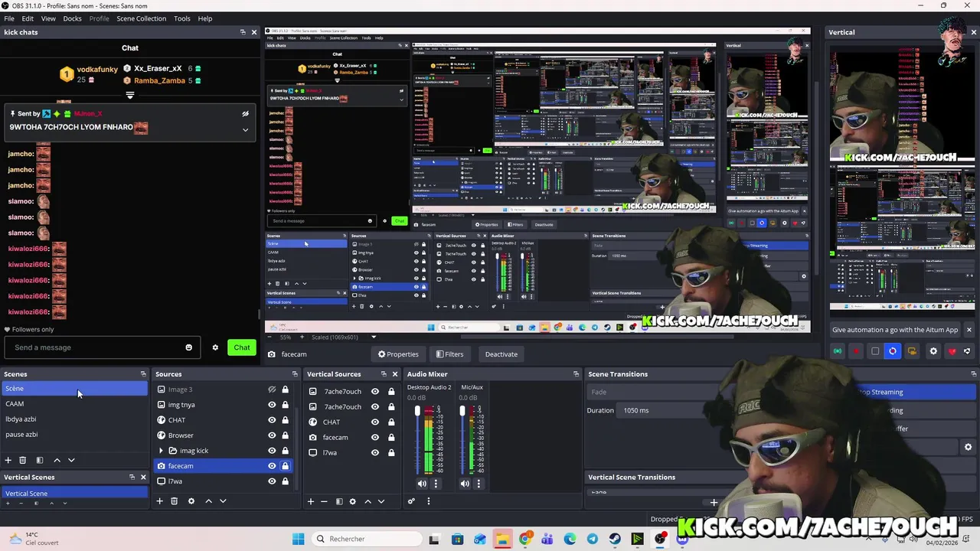Unlock CHAT in Vertical Sources
The height and width of the screenshot is (551, 980).
(391, 422)
